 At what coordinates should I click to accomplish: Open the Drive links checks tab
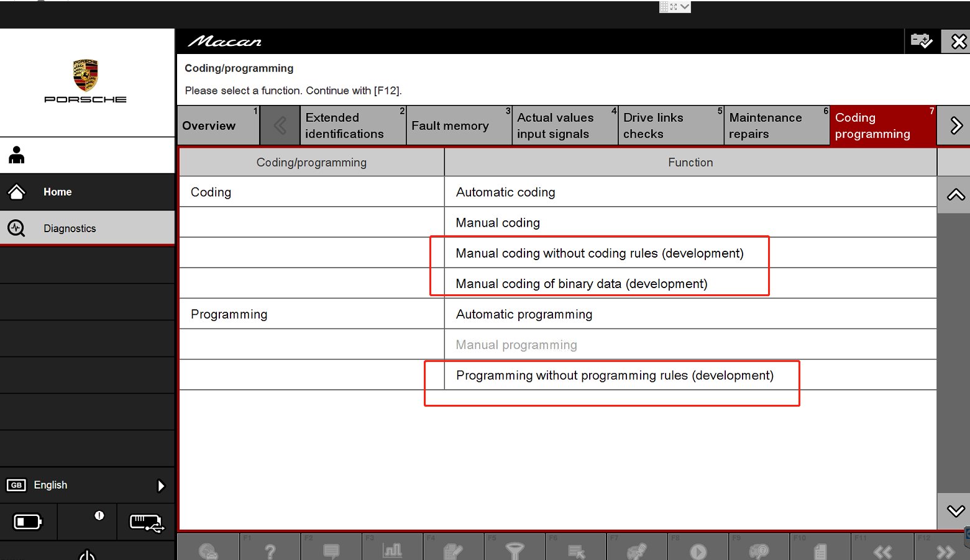coord(671,125)
